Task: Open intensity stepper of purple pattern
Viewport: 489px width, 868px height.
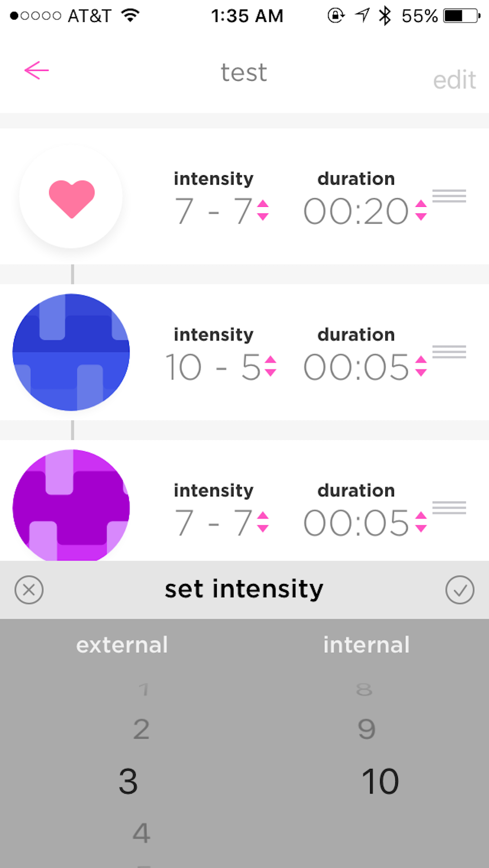Action: point(263,522)
